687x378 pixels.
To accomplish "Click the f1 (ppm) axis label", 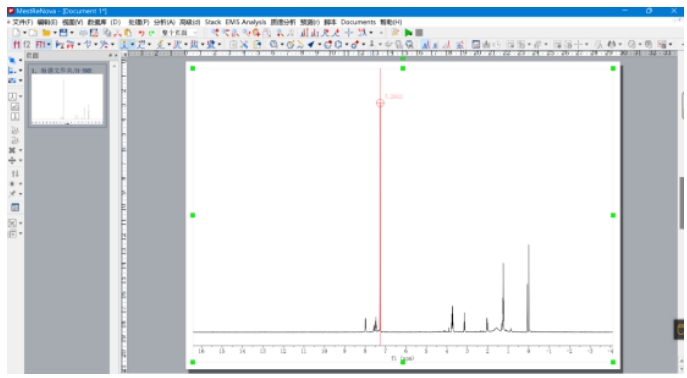I will pyautogui.click(x=403, y=358).
